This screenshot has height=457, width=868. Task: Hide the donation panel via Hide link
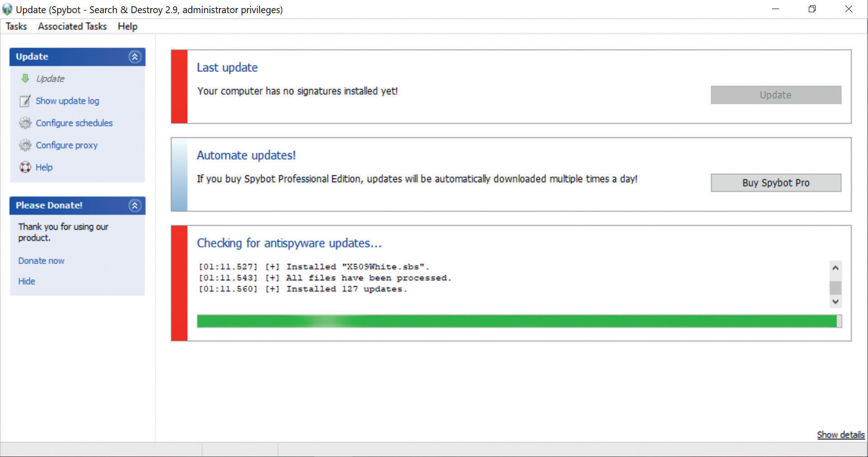coord(27,281)
